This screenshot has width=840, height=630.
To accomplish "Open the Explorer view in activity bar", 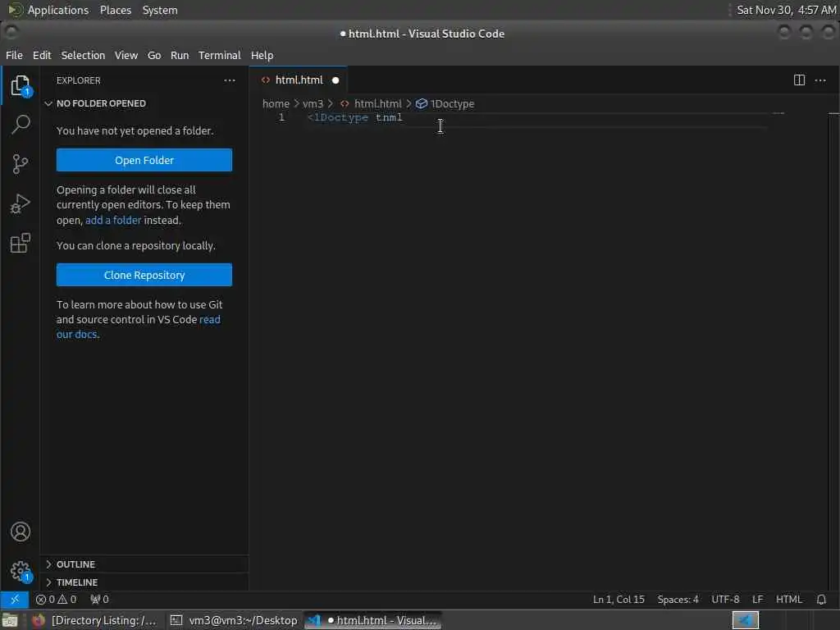I will (21, 85).
